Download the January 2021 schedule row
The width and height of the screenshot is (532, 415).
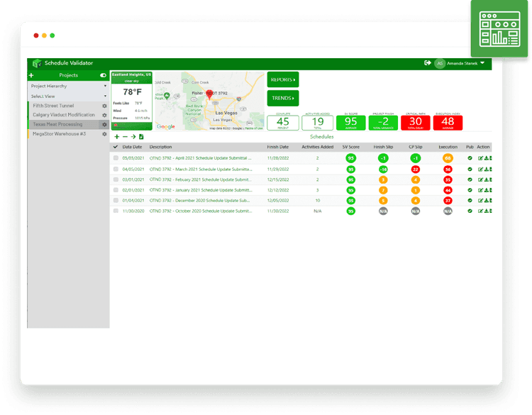[x=486, y=190]
